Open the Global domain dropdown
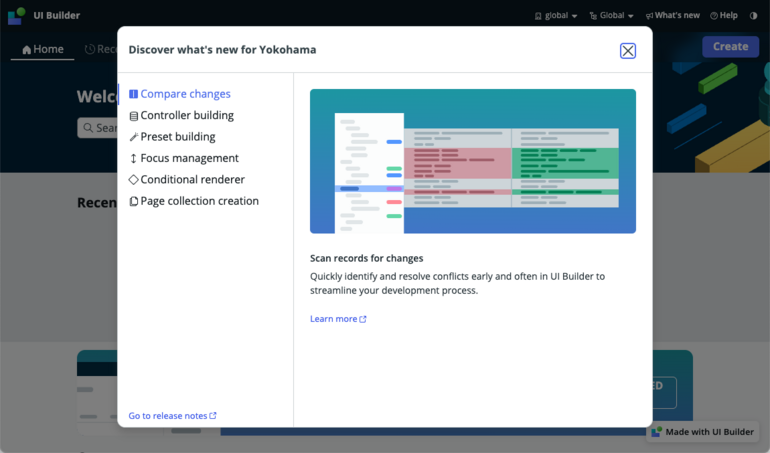Image resolution: width=770 pixels, height=453 pixels. (611, 16)
